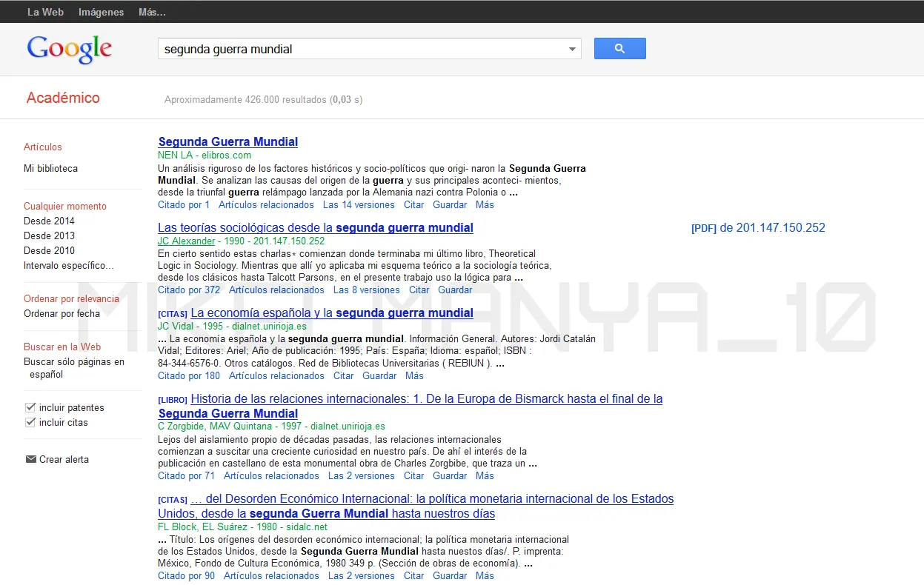Select the "Cualquier momento" date filter

(65, 206)
